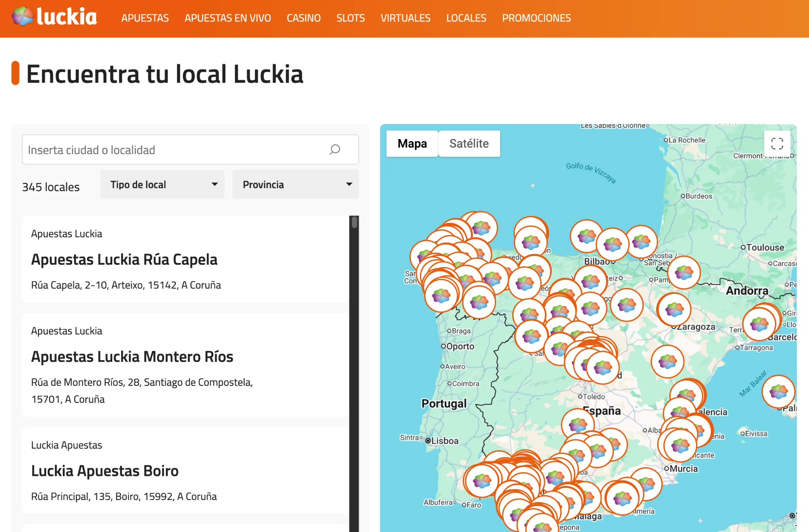Click the Toledo label on the map
Viewport: 809px width, 532px height.
coord(594,397)
